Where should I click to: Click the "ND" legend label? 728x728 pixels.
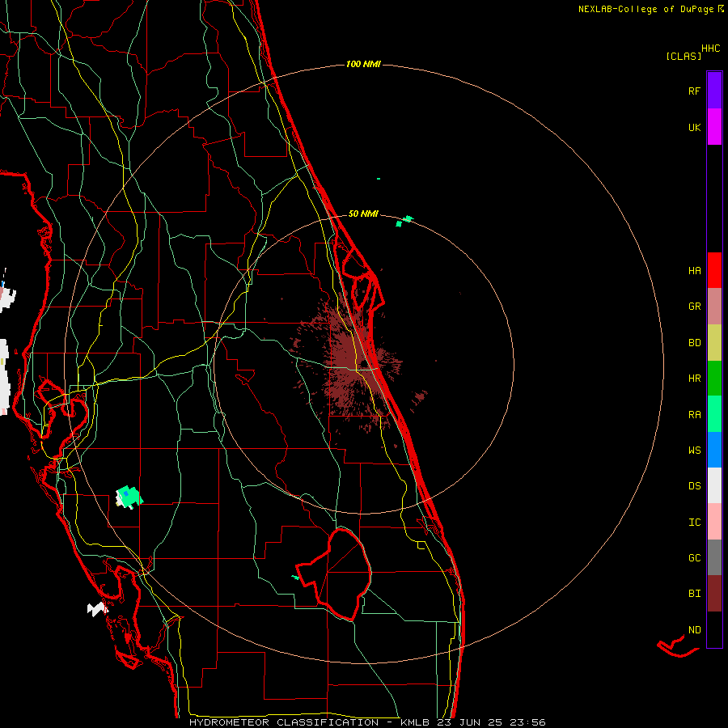[695, 630]
